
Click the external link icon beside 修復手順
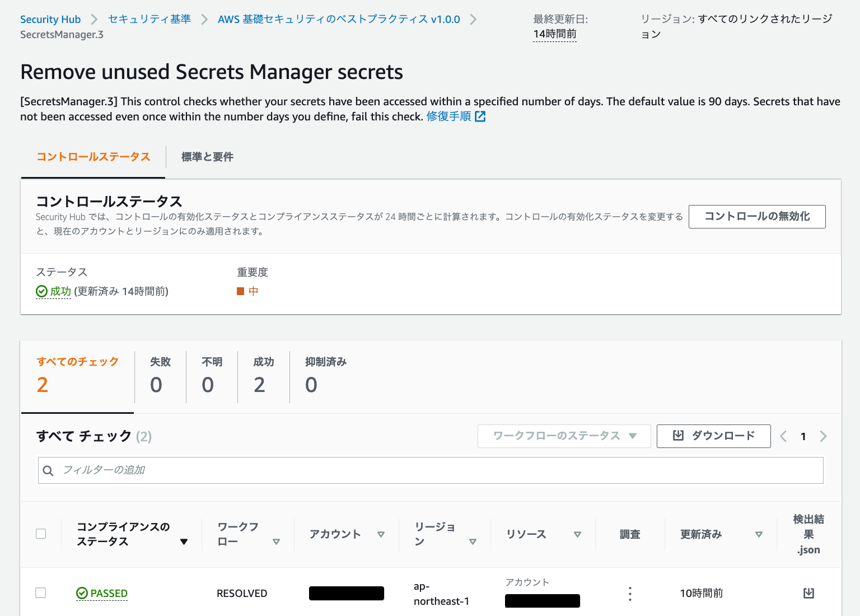(x=480, y=116)
